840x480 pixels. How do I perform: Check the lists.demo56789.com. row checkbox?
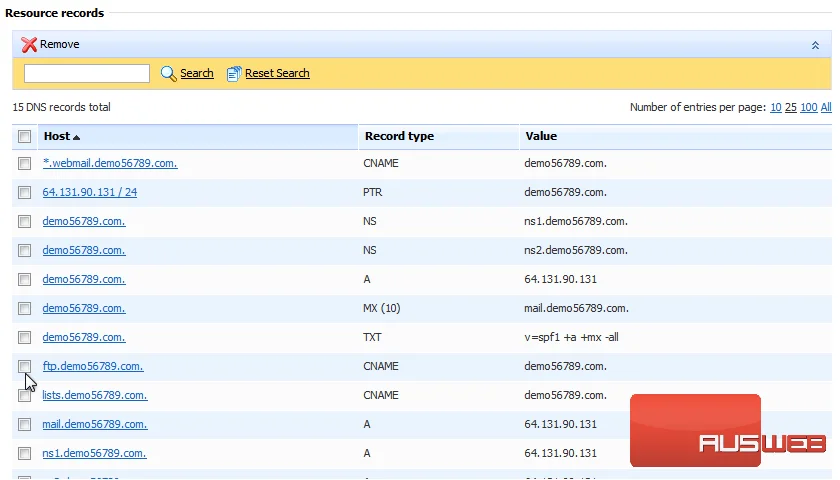25,395
